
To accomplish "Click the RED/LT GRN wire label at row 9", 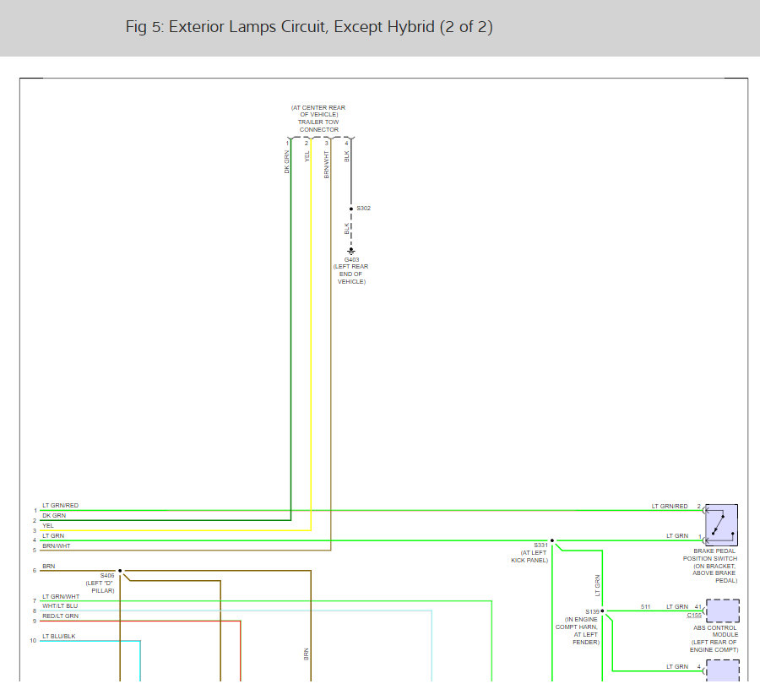I will click(x=59, y=616).
